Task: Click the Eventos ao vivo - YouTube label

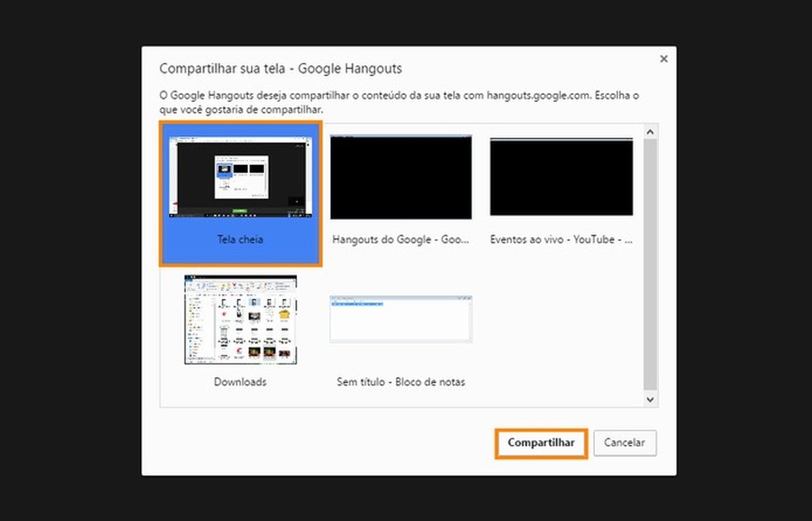Action: click(x=561, y=239)
